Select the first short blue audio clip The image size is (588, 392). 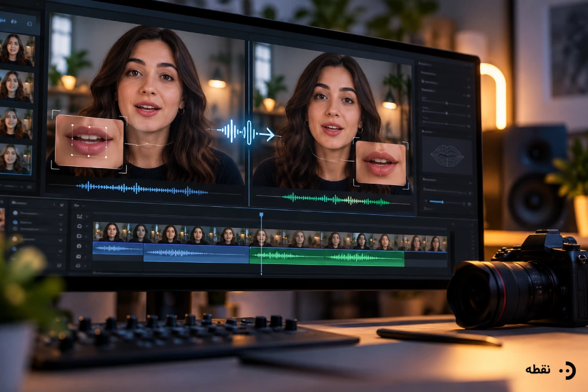[x=118, y=248]
